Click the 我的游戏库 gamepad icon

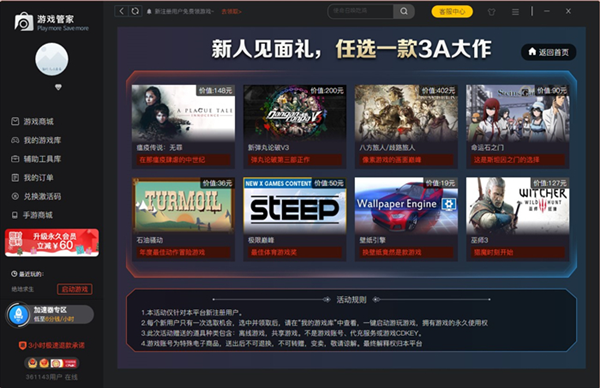click(x=15, y=140)
